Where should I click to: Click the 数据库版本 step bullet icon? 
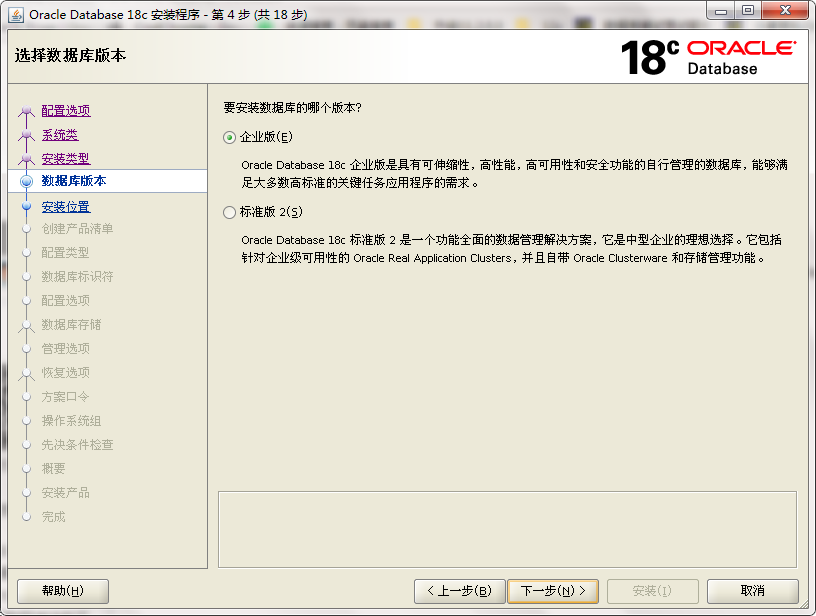coord(27,182)
